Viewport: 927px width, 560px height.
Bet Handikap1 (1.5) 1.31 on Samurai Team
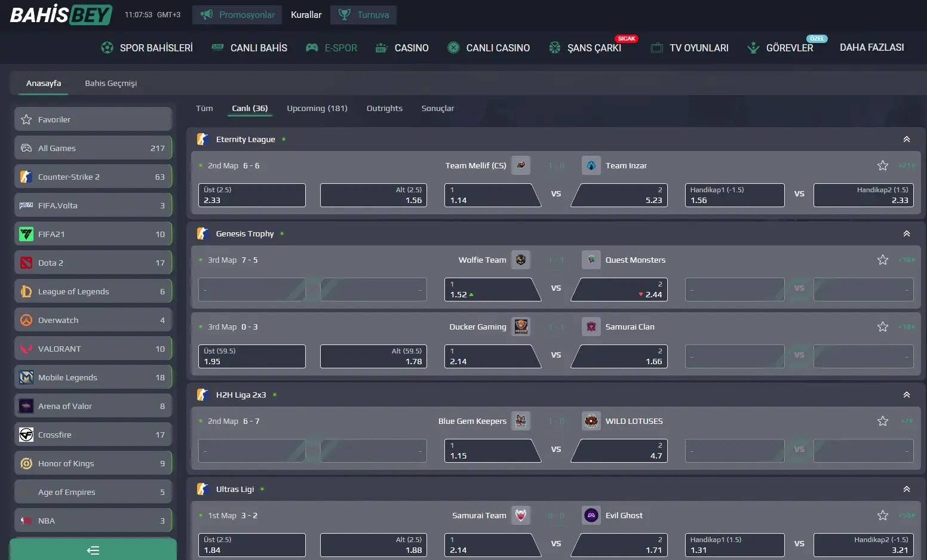[735, 545]
